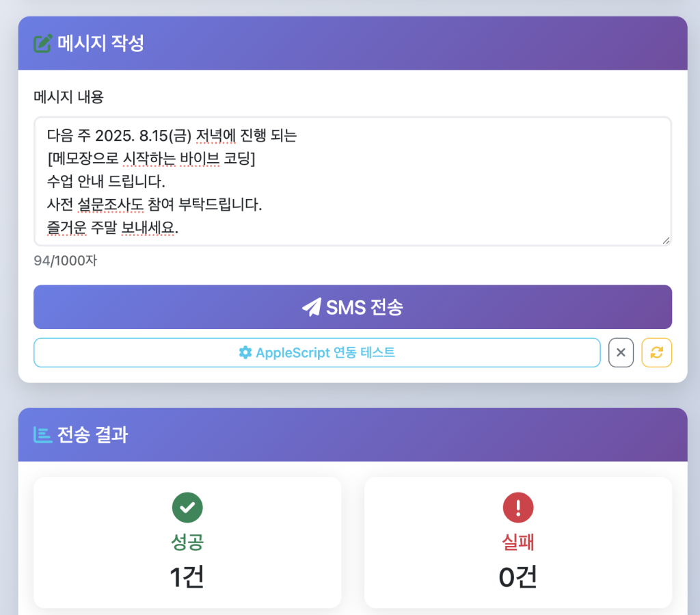Screen dimensions: 700x615
Task: Select the 성공 1건 result card
Action: [x=187, y=542]
